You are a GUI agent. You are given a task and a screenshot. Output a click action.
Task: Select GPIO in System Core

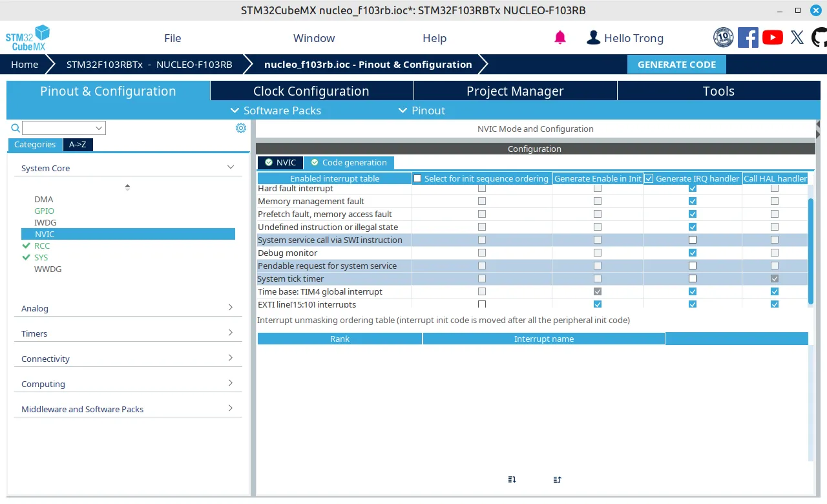pyautogui.click(x=45, y=211)
